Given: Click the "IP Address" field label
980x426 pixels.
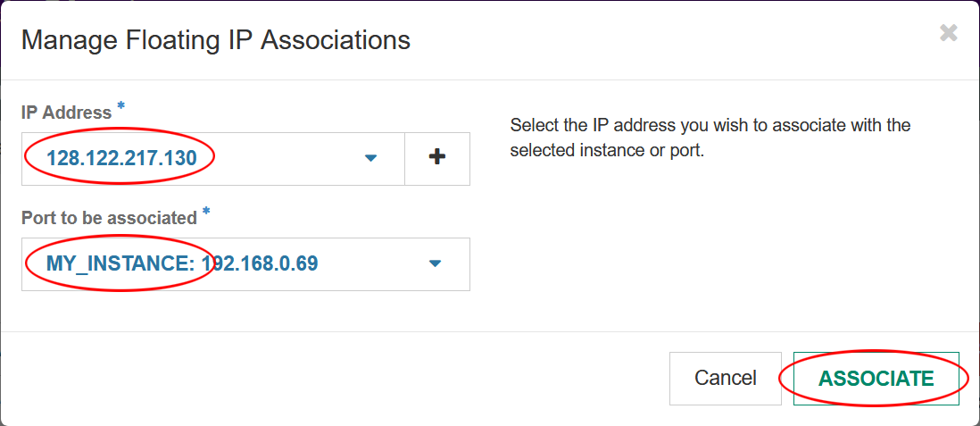Looking at the screenshot, I should tap(67, 113).
